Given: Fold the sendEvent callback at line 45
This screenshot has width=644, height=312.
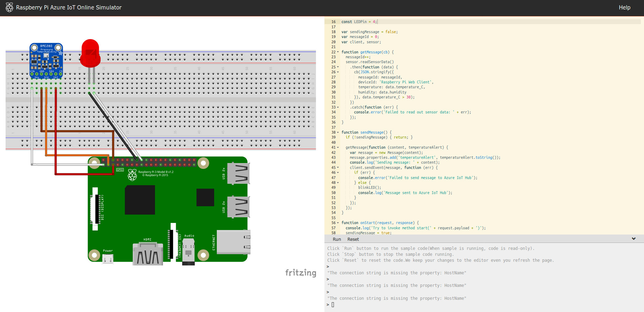Looking at the screenshot, I should pyautogui.click(x=338, y=168).
